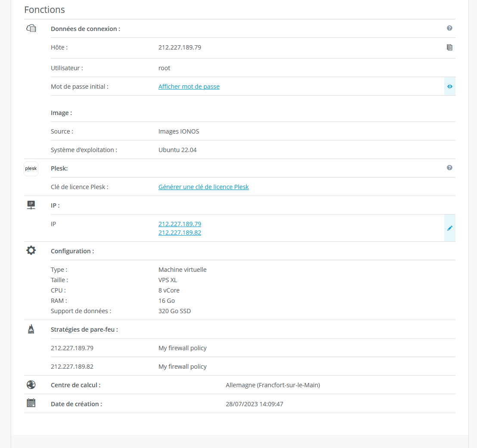Click the calendar icon beside Date de création
The width and height of the screenshot is (477, 448).
[x=31, y=403]
